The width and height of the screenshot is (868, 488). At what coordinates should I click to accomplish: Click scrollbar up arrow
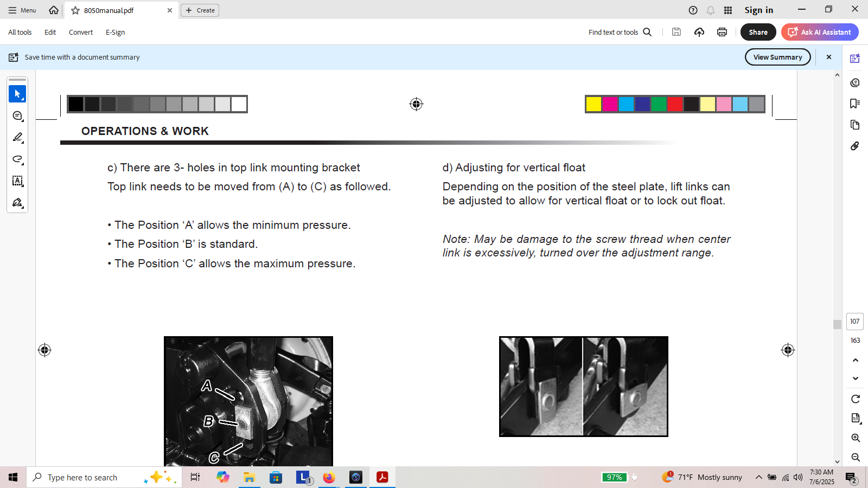837,75
